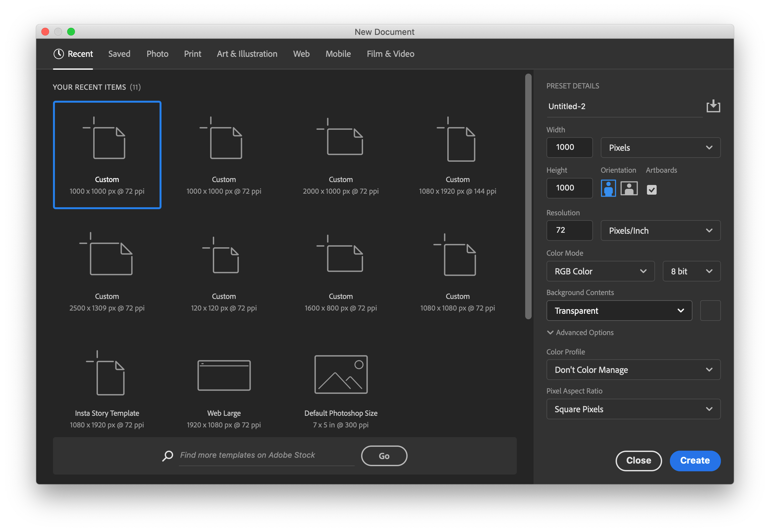This screenshot has height=532, width=770.
Task: Open the Color Profile dropdown
Action: click(x=633, y=370)
